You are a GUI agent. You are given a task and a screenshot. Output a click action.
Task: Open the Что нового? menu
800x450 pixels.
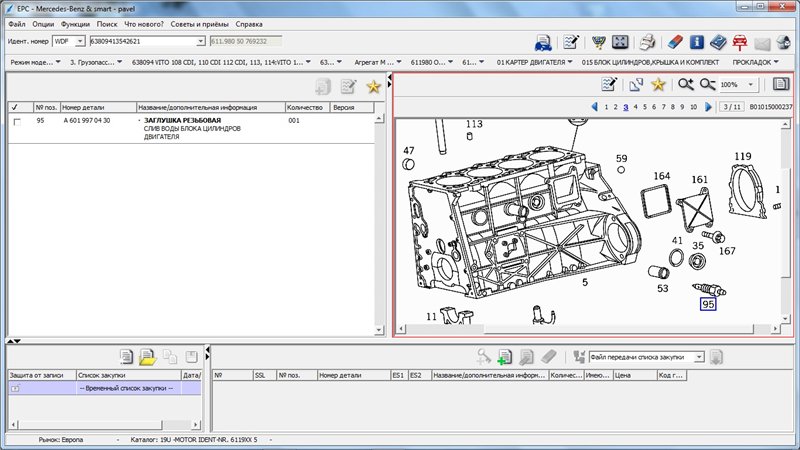pos(144,24)
